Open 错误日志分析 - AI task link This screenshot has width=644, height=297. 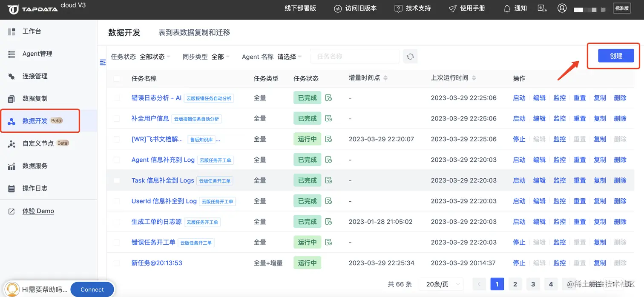156,98
